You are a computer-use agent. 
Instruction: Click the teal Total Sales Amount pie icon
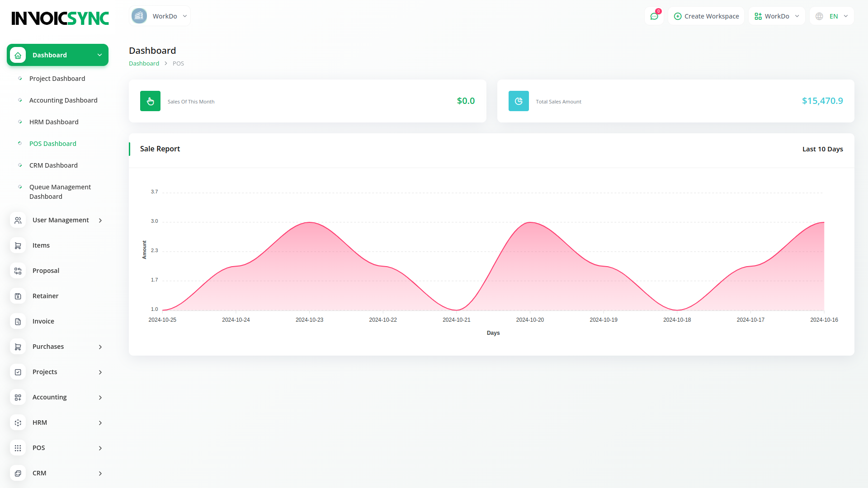[x=519, y=101]
